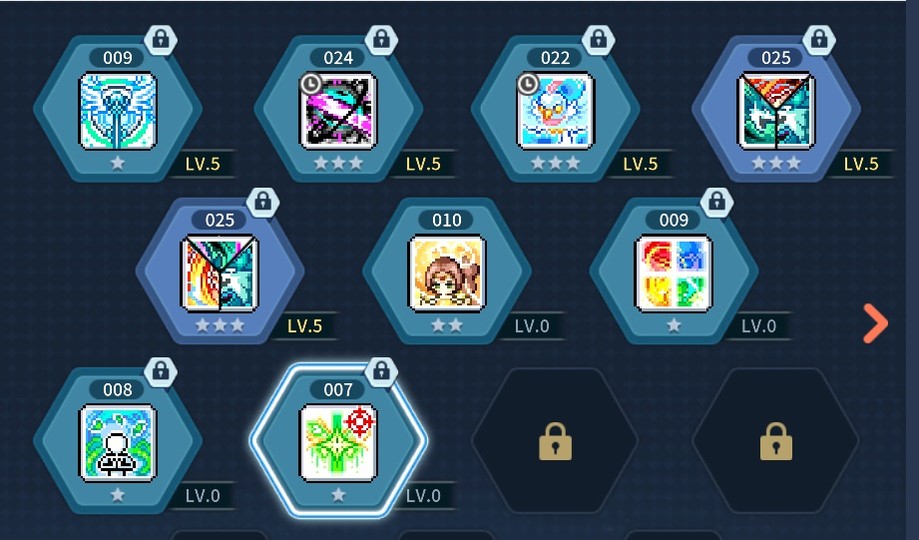Toggle the lock badge on highlighted skill 007

381,372
